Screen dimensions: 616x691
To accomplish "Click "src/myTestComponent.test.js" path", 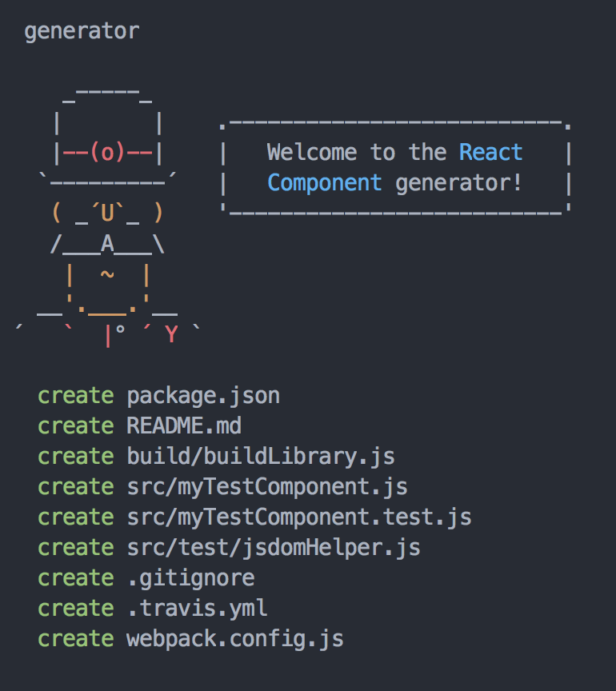I will 299,517.
